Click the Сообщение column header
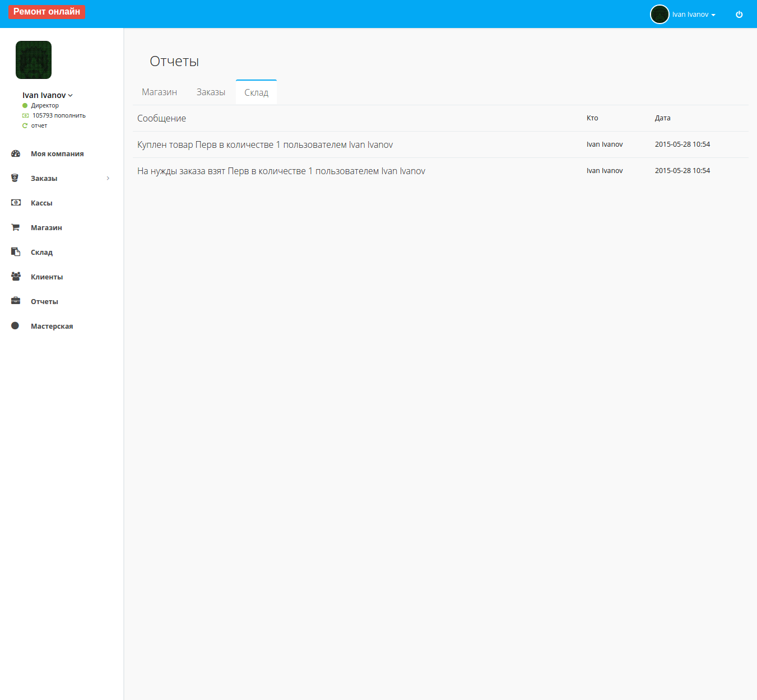The height and width of the screenshot is (700, 757). (161, 118)
